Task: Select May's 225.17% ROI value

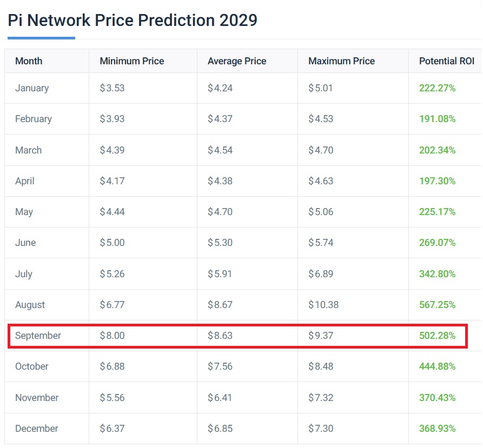Action: pos(437,212)
